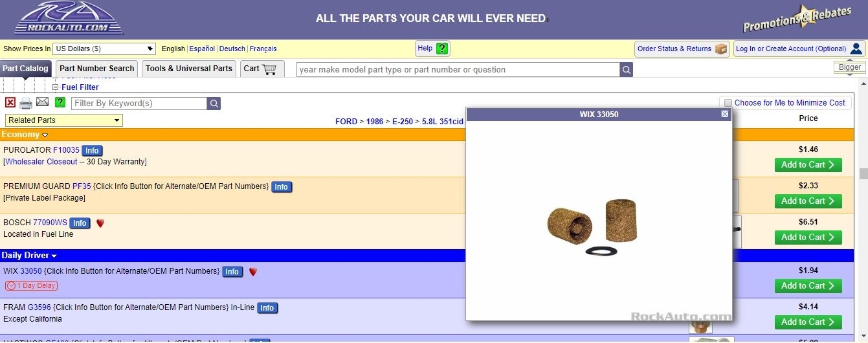Click 1986 in the breadcrumb
The height and width of the screenshot is (343, 868).
[375, 122]
